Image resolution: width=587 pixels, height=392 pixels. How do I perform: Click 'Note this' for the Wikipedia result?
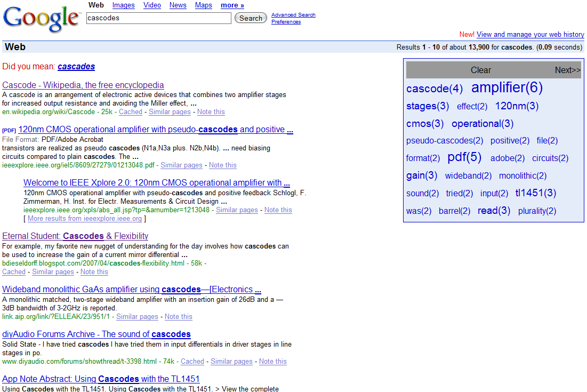[x=211, y=112]
